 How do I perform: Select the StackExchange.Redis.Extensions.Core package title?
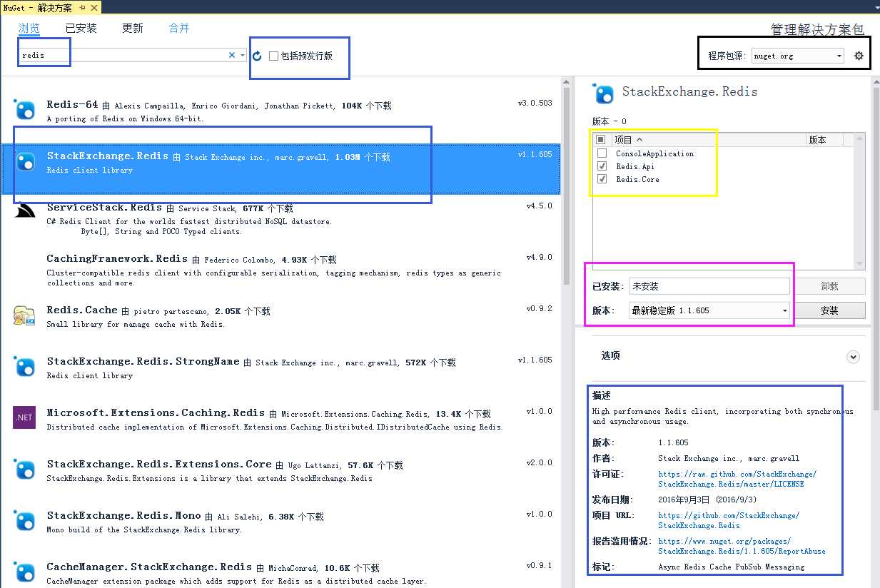pos(159,465)
